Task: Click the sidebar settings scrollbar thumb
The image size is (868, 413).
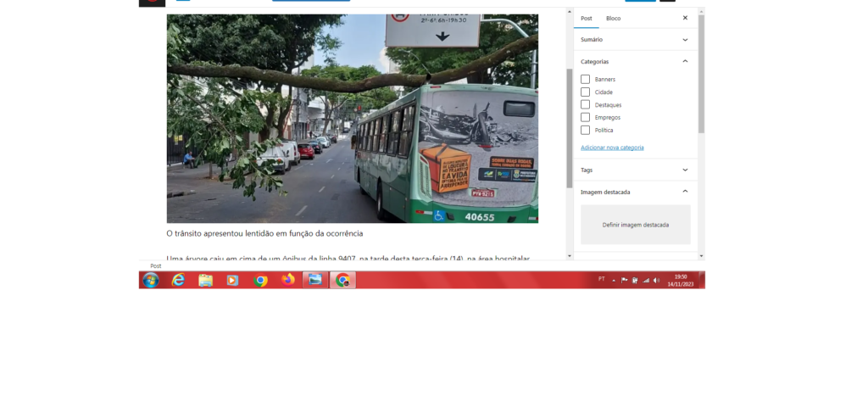Action: [x=701, y=74]
